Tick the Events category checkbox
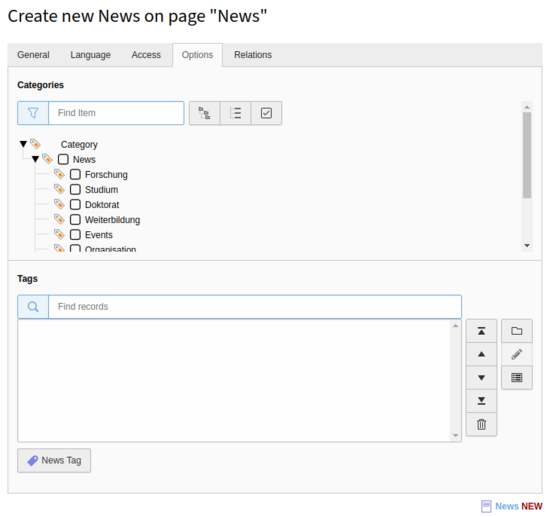Screen dimensions: 550x517 click(x=75, y=235)
